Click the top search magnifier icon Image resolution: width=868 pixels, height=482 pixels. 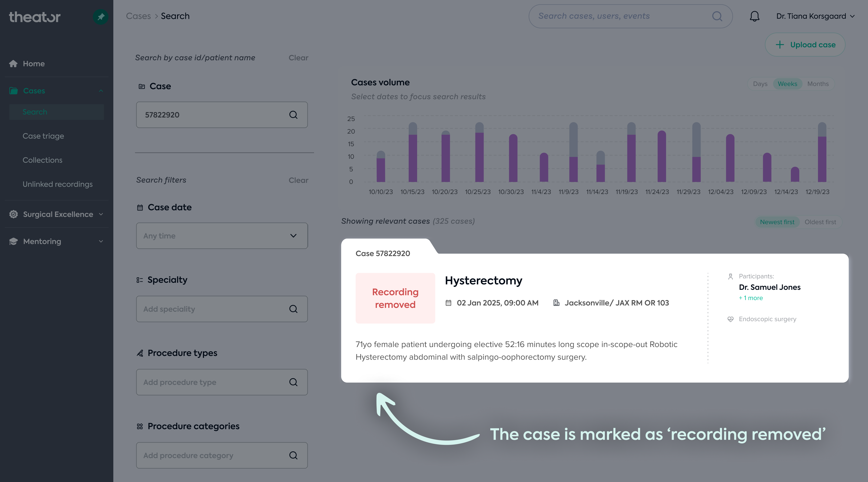coord(717,16)
